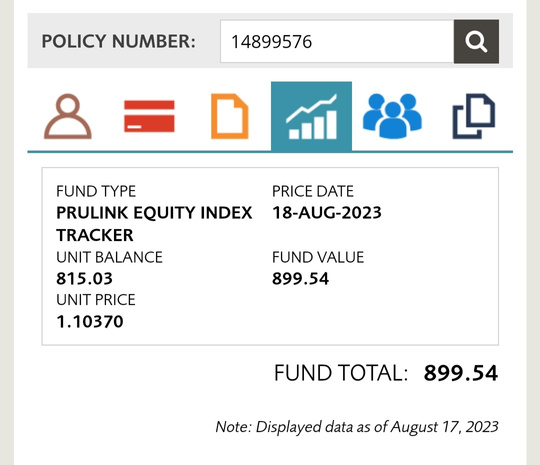Image resolution: width=540 pixels, height=465 pixels.
Task: Select the red payment card icon
Action: (149, 116)
